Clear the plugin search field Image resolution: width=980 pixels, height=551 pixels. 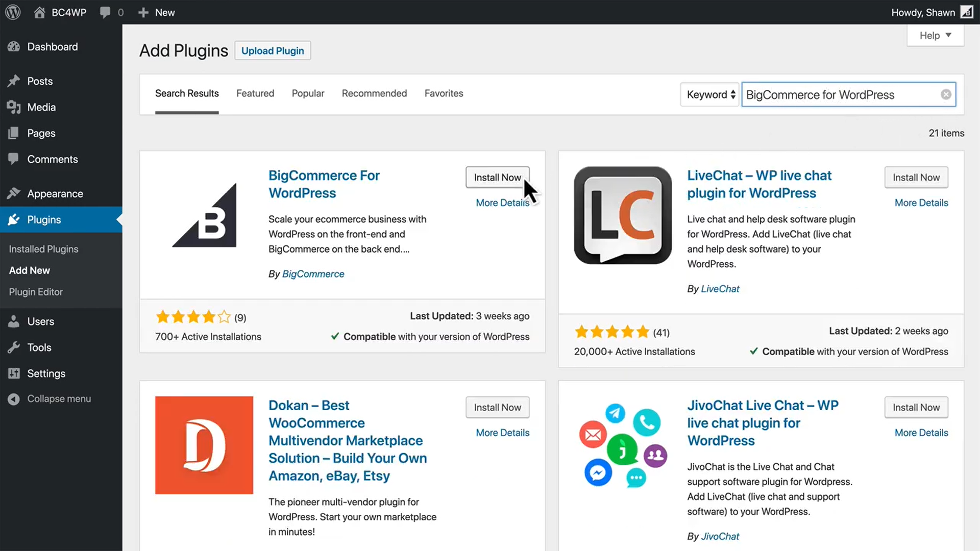click(946, 94)
